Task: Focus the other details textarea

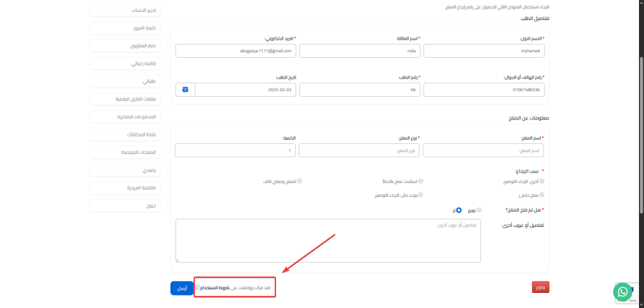Action: (328, 241)
